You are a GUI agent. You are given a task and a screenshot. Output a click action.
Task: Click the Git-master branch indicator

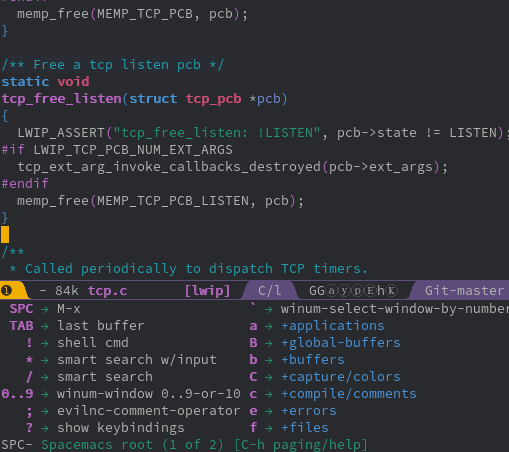click(464, 291)
